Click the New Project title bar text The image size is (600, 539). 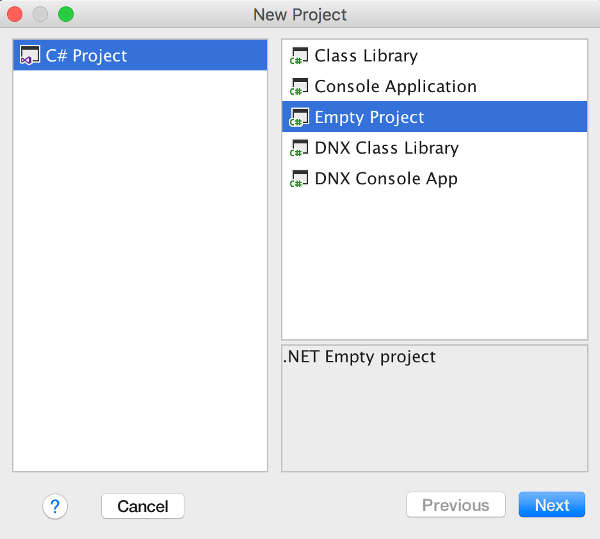pyautogui.click(x=300, y=15)
